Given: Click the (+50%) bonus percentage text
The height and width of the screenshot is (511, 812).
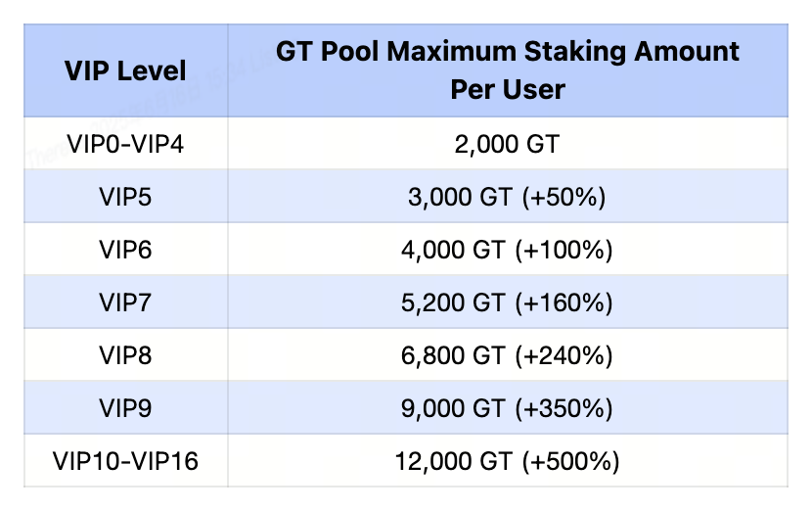Looking at the screenshot, I should [x=563, y=198].
